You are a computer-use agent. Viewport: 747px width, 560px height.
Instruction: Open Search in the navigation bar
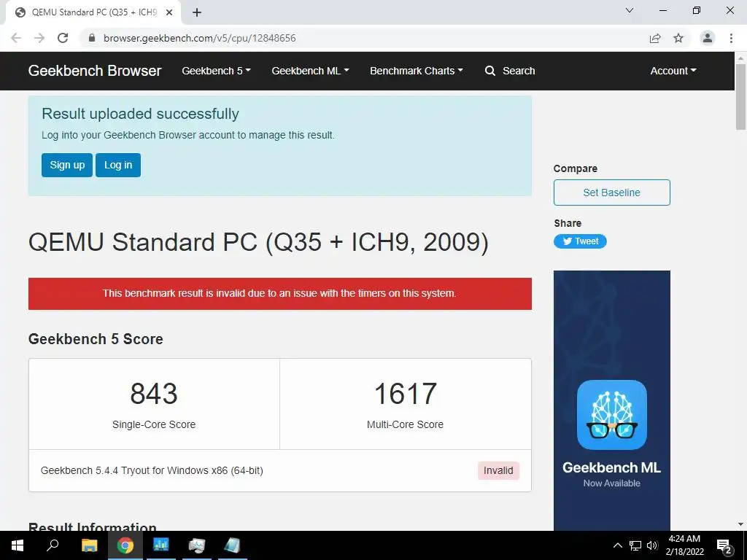pos(510,71)
